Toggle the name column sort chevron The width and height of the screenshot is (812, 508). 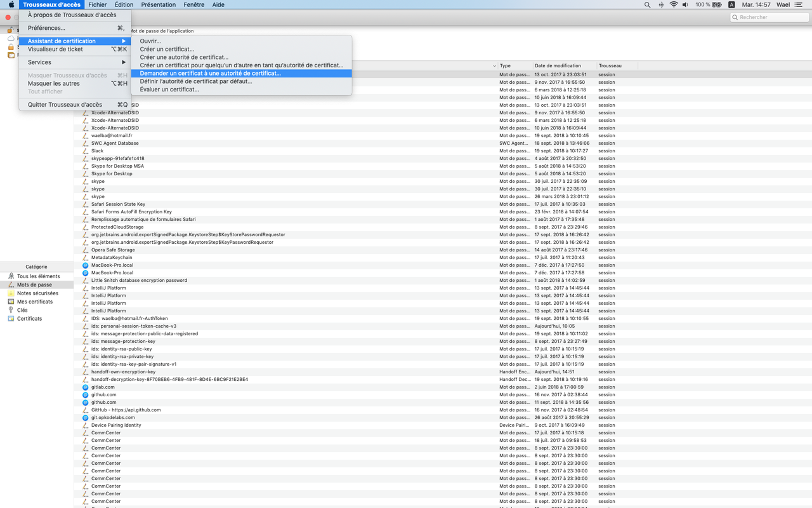[x=494, y=66]
